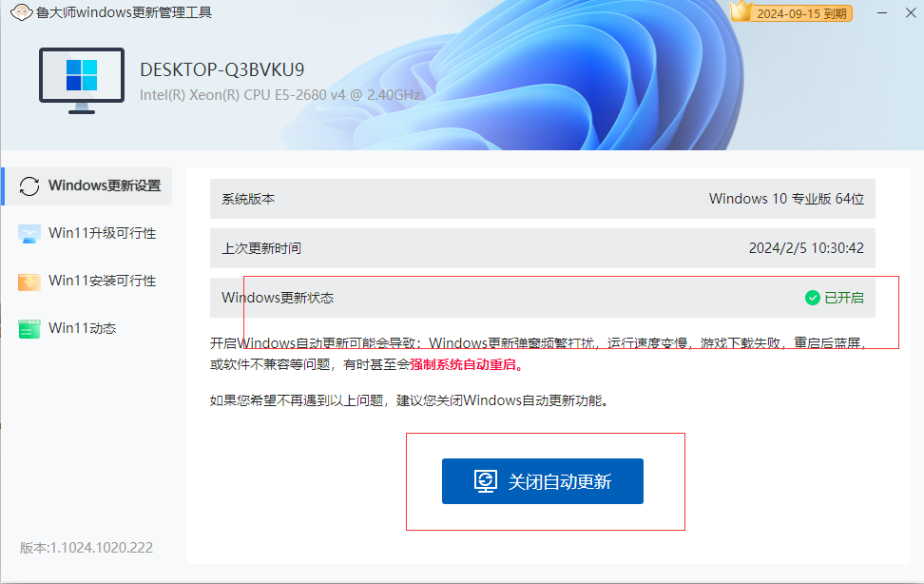924x584 pixels.
Task: Switch to the Win11动态 section
Action: [81, 328]
